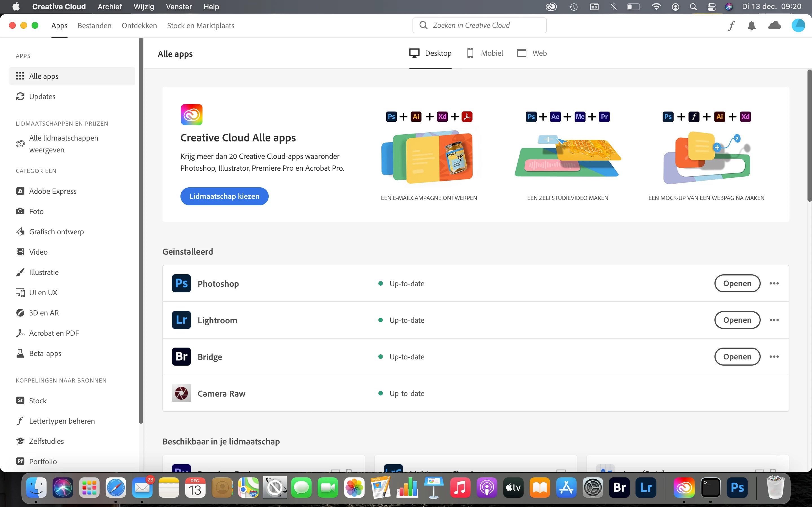Open macOS Control Center toggles icon
The height and width of the screenshot is (507, 812).
[711, 7]
